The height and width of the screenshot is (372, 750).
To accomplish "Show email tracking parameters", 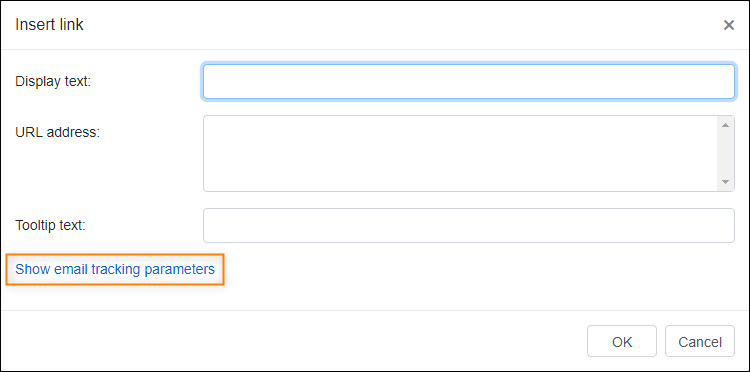I will pyautogui.click(x=115, y=269).
